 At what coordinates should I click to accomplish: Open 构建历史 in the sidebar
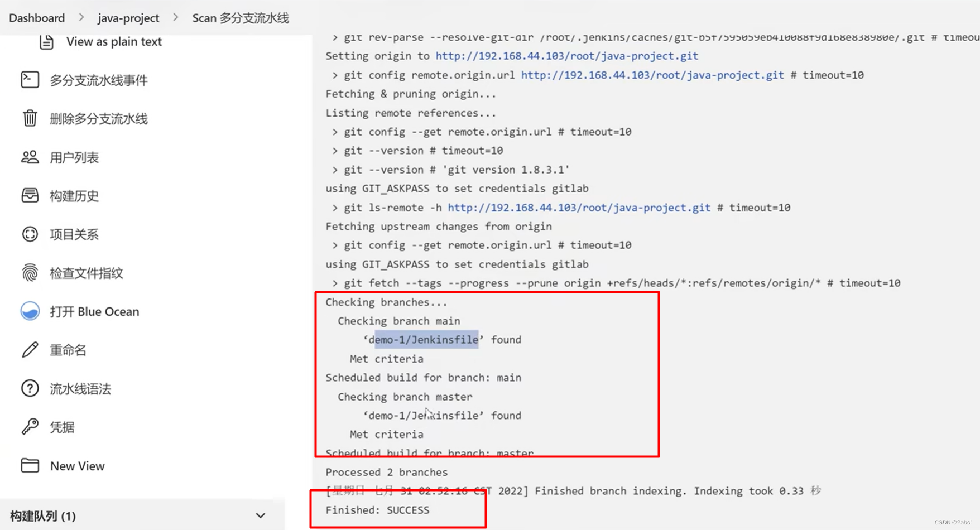pyautogui.click(x=74, y=196)
